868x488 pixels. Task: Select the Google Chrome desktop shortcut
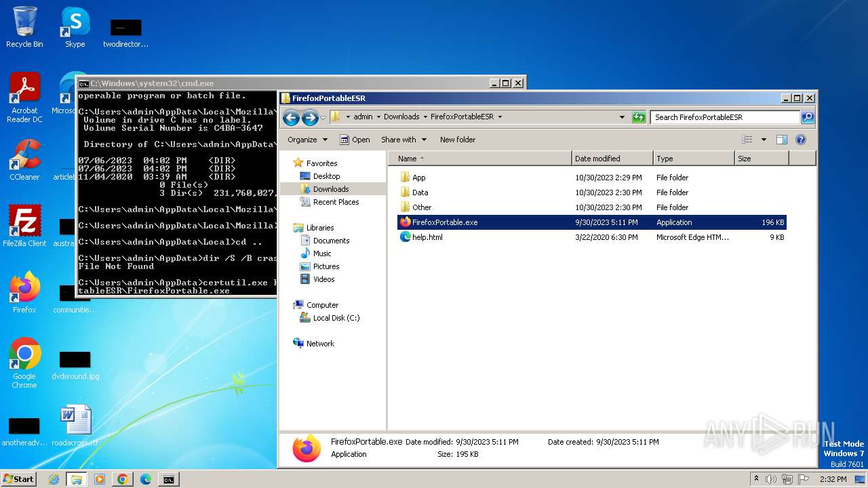pyautogui.click(x=24, y=363)
